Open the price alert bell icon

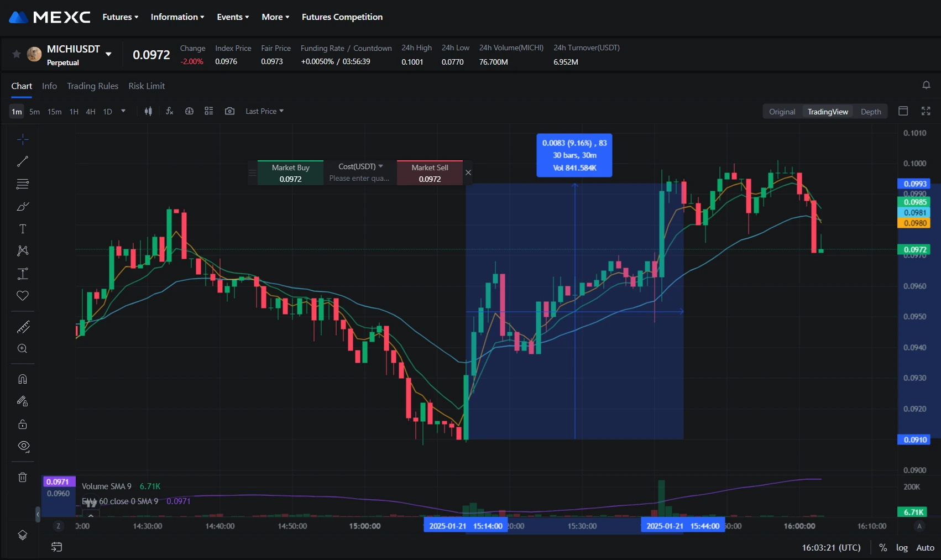click(x=926, y=85)
